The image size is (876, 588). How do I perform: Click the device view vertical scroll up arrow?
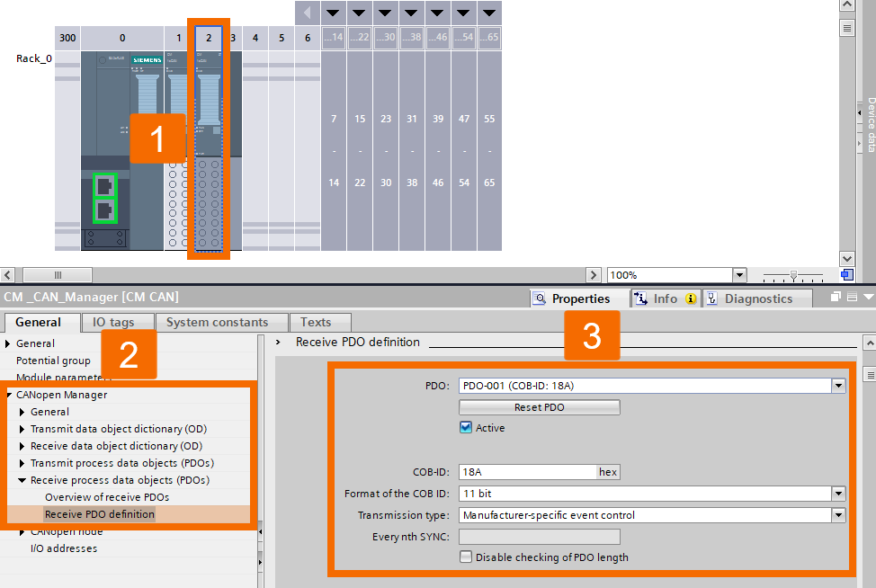(x=847, y=5)
